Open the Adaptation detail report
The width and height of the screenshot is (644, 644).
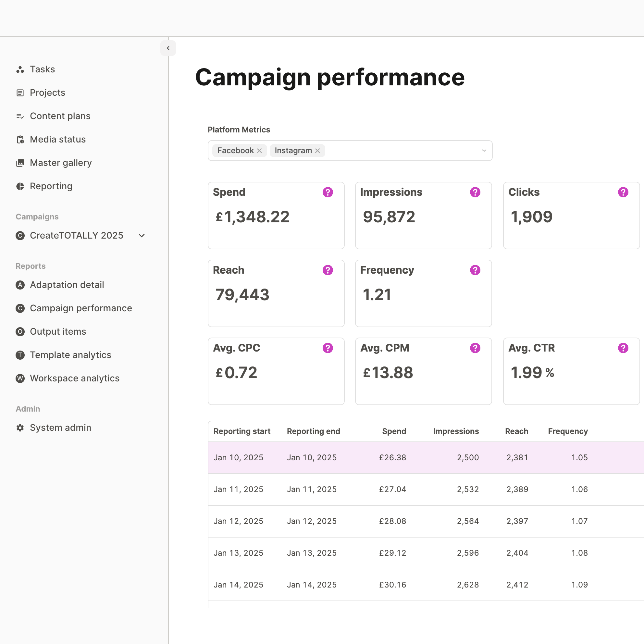(20, 285)
